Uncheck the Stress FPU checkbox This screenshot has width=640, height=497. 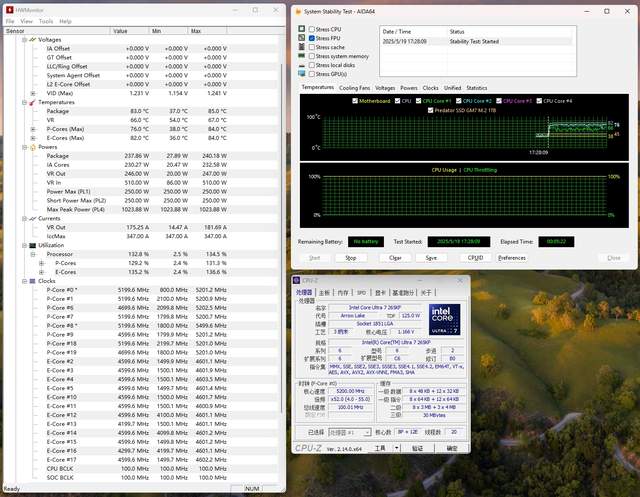(x=311, y=38)
